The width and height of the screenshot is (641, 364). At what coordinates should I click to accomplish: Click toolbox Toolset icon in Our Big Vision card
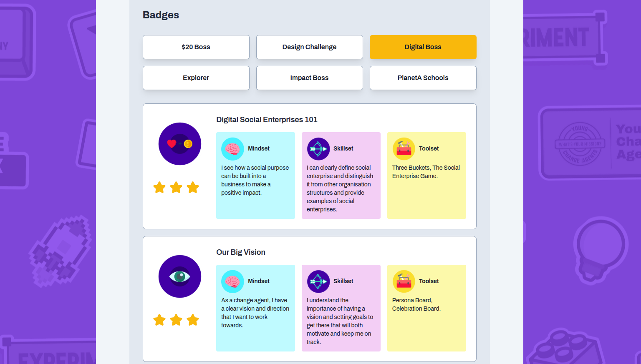coord(404,281)
